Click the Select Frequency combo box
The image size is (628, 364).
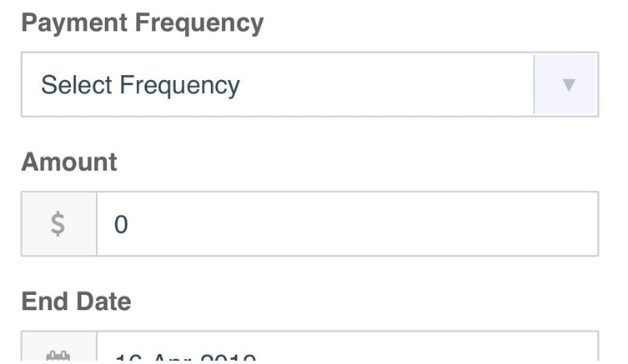click(x=277, y=85)
